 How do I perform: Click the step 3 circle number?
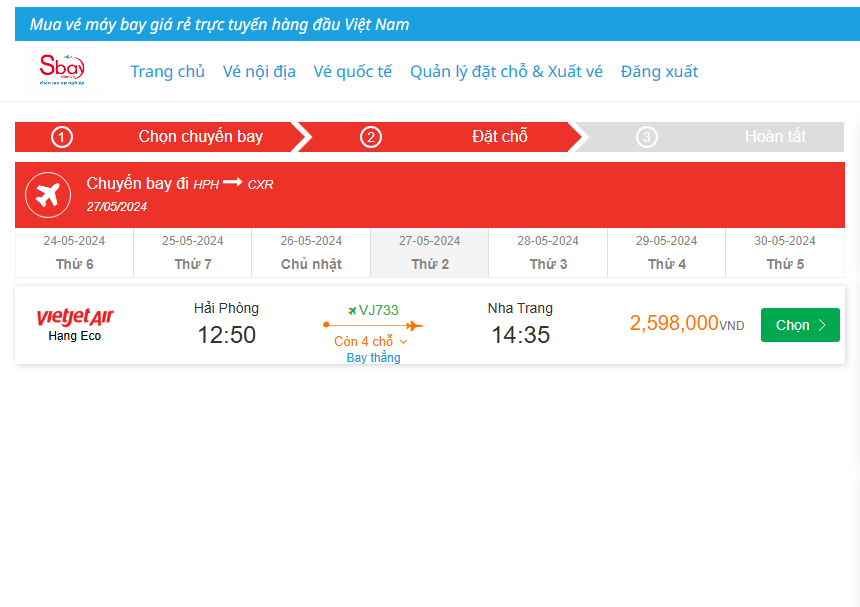click(x=647, y=137)
